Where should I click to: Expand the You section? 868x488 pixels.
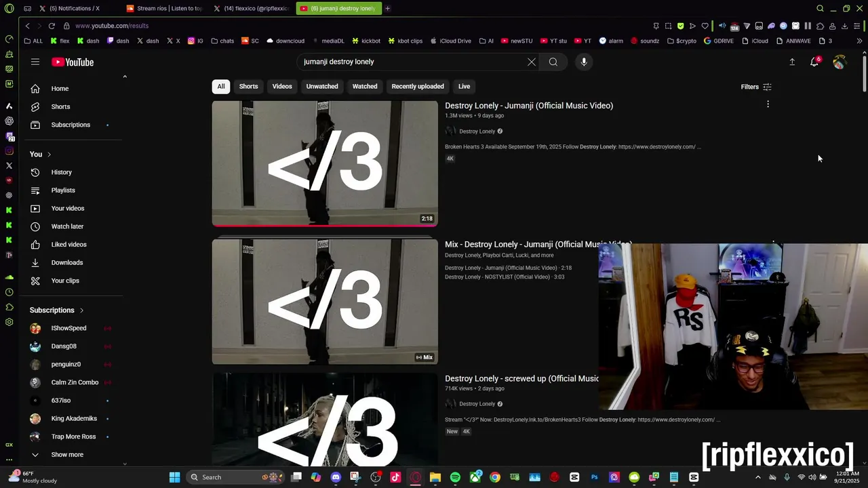[41, 155]
